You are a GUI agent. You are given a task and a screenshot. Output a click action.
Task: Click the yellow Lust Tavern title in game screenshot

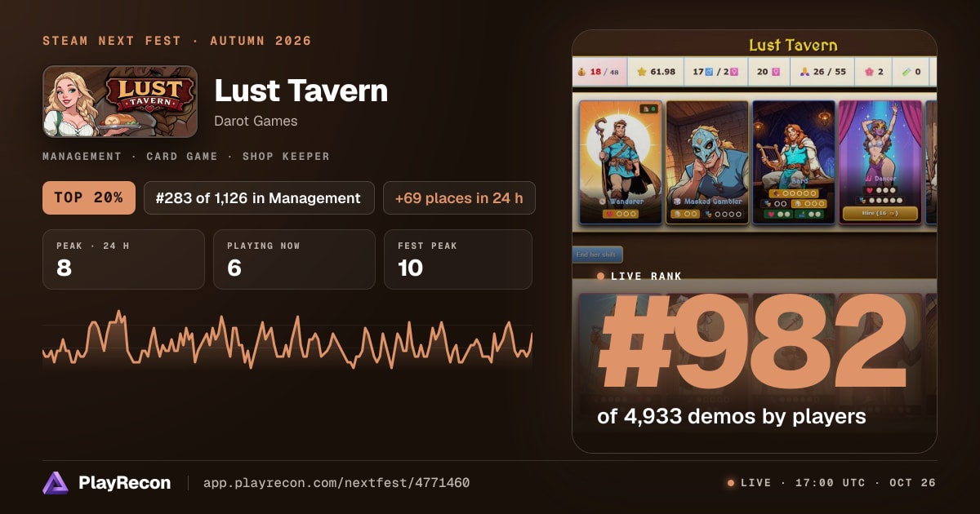(x=793, y=46)
